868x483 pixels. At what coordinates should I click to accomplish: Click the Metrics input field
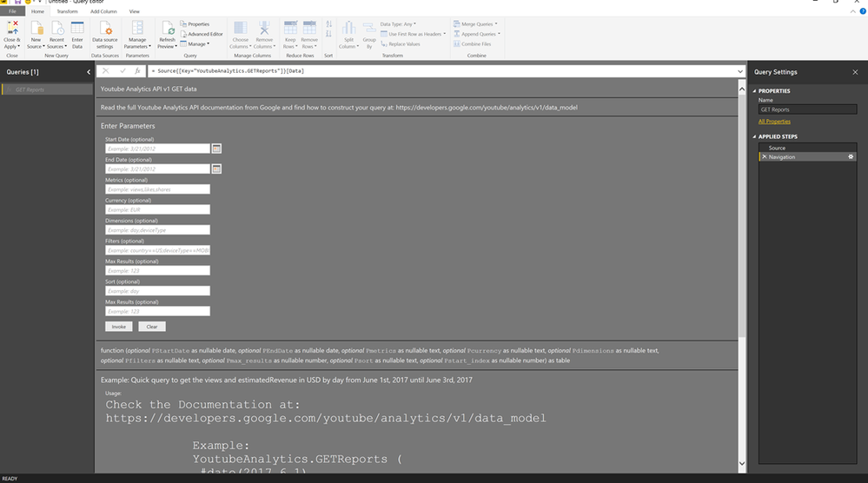click(158, 189)
